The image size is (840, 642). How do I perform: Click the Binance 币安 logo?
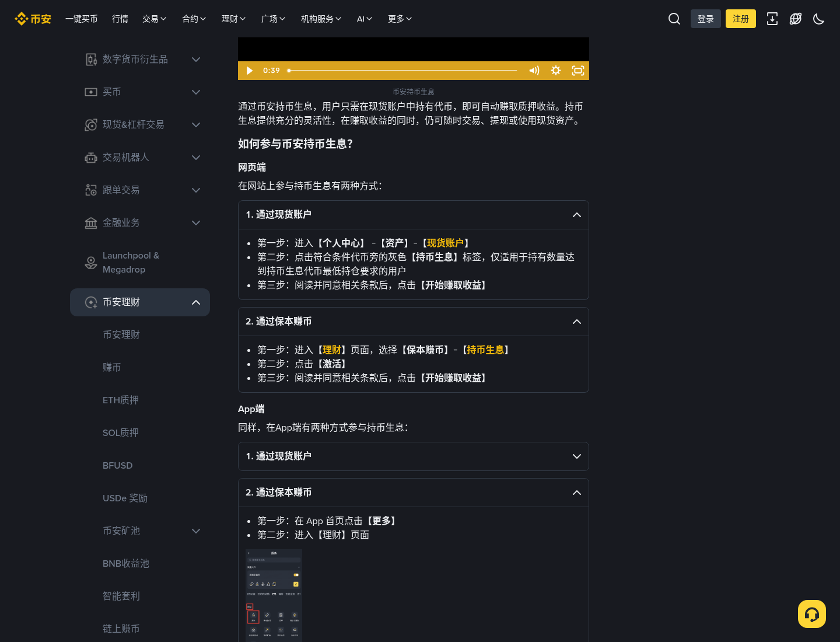[x=33, y=19]
